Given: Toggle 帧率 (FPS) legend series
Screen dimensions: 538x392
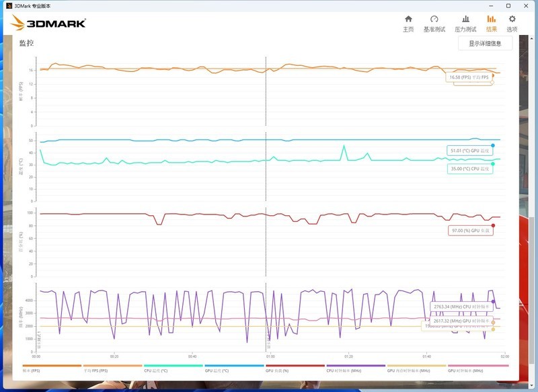Looking at the screenshot, I should pyautogui.click(x=52, y=368).
